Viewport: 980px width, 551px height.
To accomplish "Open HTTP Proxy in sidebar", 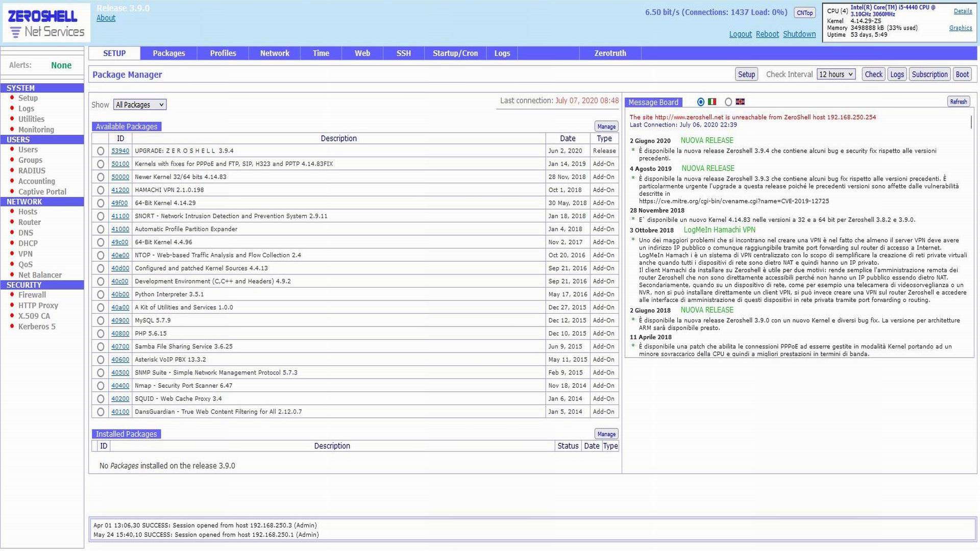I will click(x=38, y=306).
